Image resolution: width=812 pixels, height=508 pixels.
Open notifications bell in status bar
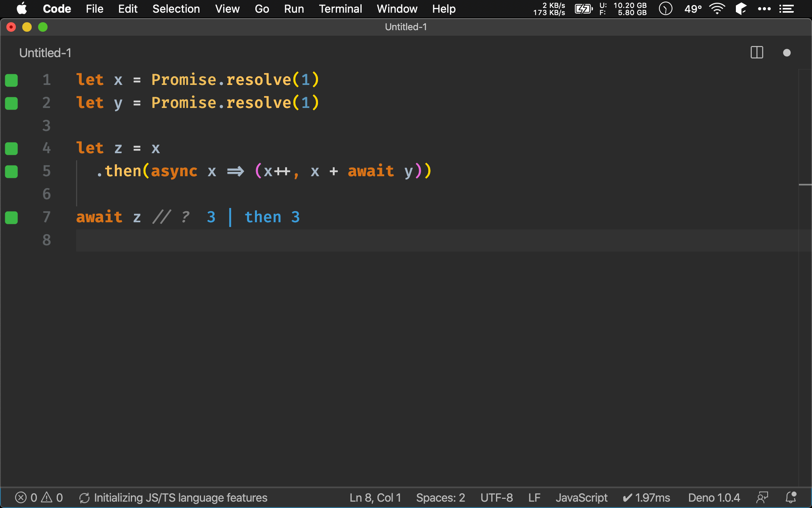pos(791,497)
